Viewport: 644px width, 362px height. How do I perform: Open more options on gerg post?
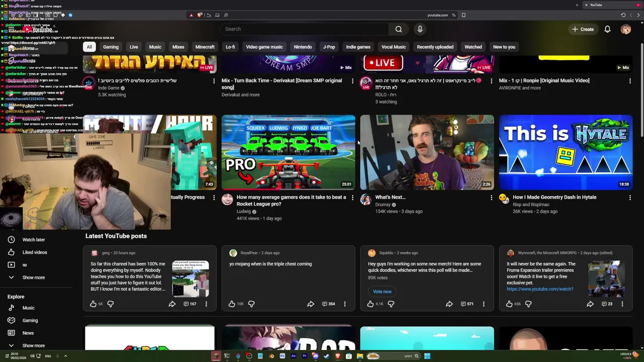(206, 304)
